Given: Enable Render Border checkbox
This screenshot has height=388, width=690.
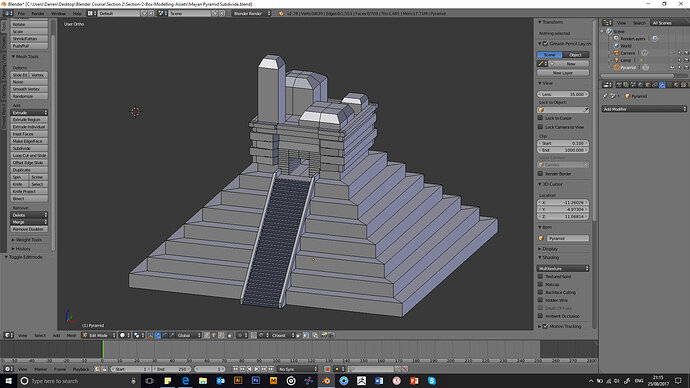Looking at the screenshot, I should [x=540, y=174].
